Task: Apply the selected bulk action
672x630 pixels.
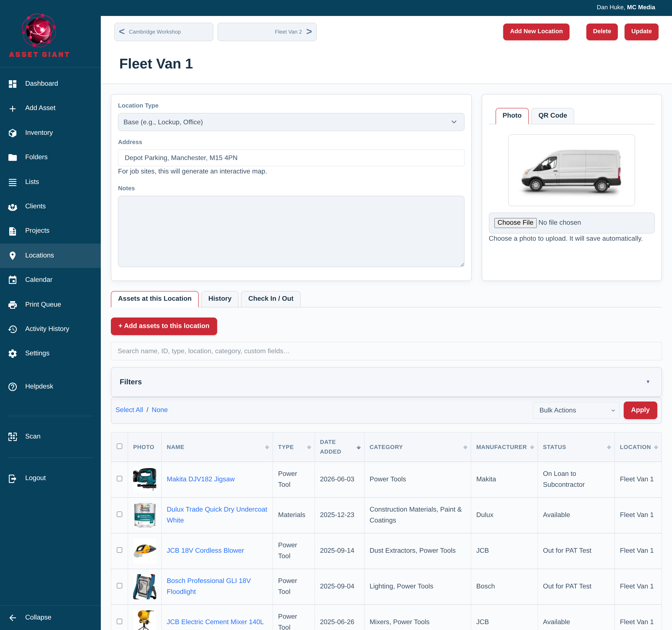Action: [640, 410]
